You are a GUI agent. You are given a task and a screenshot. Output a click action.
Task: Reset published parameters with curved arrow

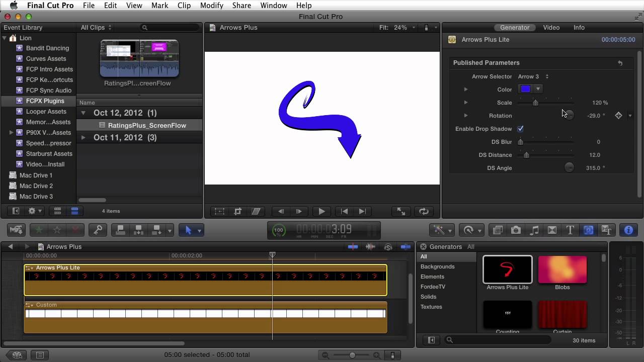pyautogui.click(x=620, y=63)
